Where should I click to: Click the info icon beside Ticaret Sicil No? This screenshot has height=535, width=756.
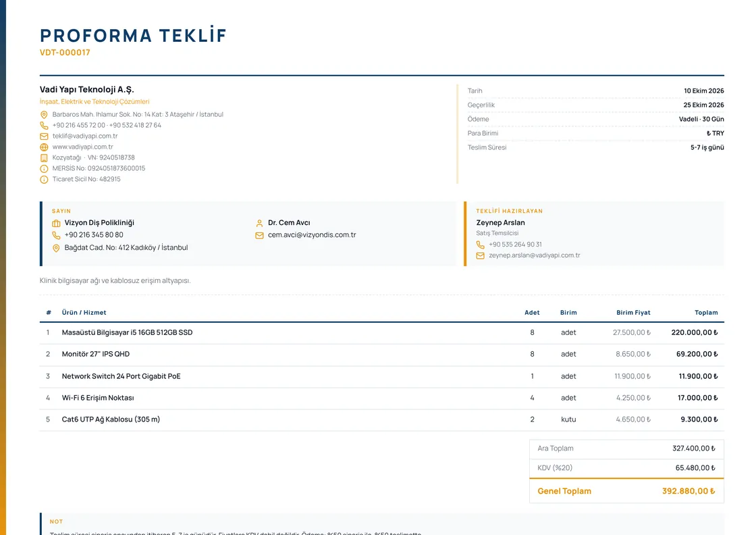point(44,180)
